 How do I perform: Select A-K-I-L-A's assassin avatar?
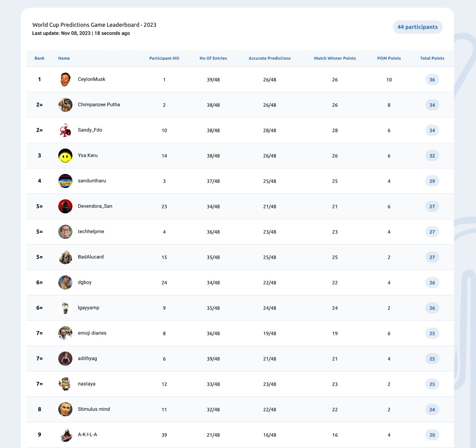pos(65,435)
